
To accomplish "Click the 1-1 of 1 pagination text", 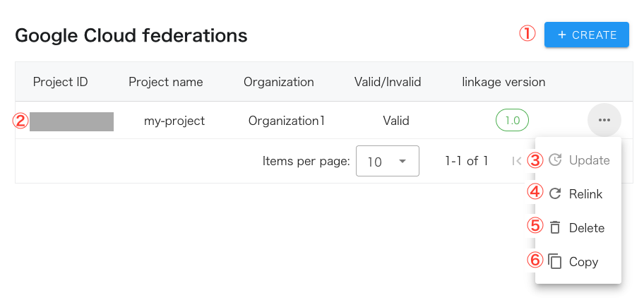I will (466, 161).
